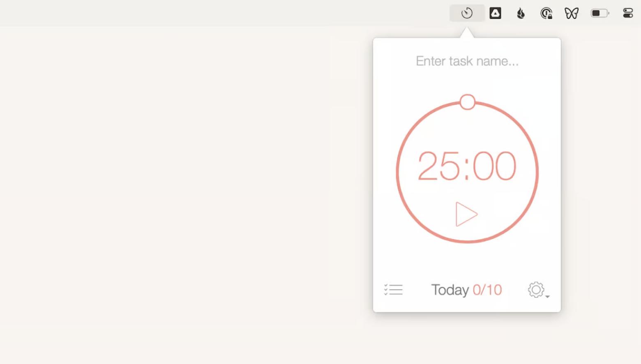The image size is (641, 364).
Task: Click the popover's pointer arrow below the menu bar
Action: [467, 33]
